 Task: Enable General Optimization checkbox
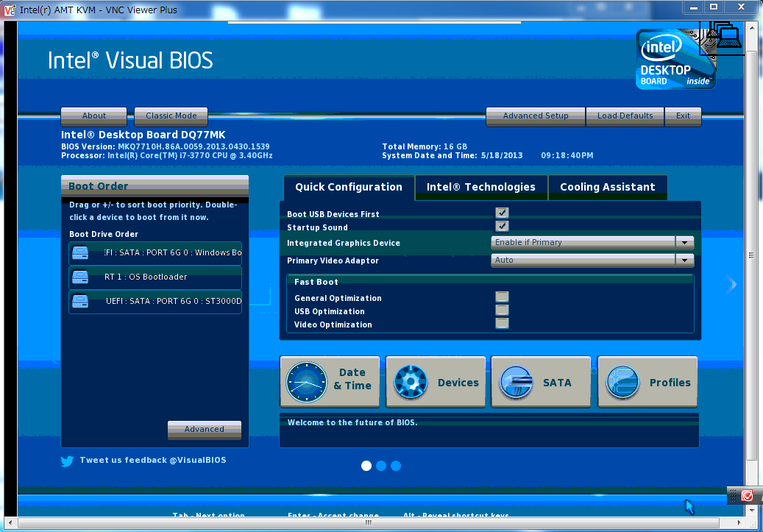(502, 297)
